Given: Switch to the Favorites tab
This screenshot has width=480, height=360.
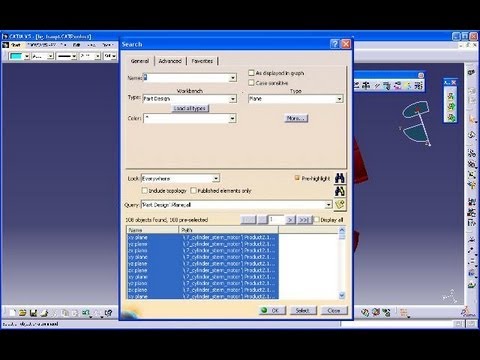Looking at the screenshot, I should [x=202, y=61].
